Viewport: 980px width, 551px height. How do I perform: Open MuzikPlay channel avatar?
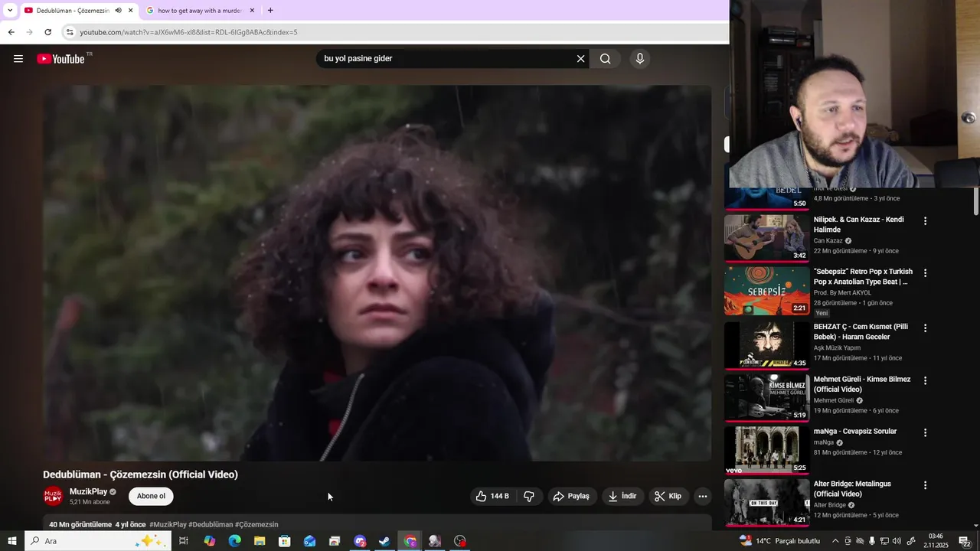point(54,496)
